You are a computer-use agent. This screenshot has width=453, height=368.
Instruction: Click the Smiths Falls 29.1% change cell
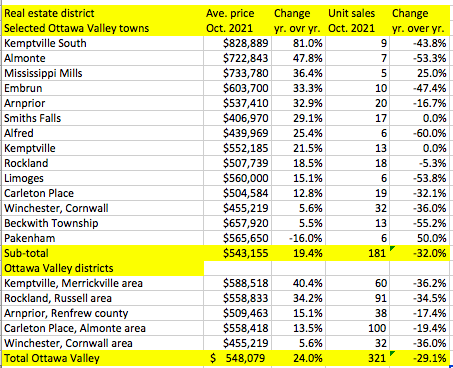[299, 118]
